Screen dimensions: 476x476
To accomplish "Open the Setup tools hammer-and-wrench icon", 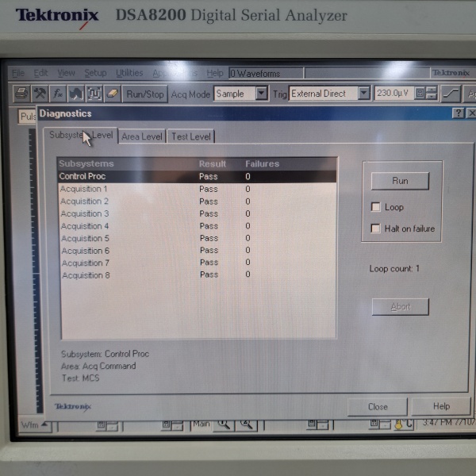I will (40, 94).
